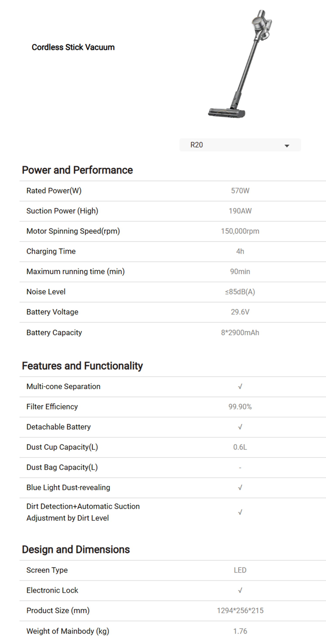Click the Dust Cup Capacity 0.6L value

(x=240, y=447)
